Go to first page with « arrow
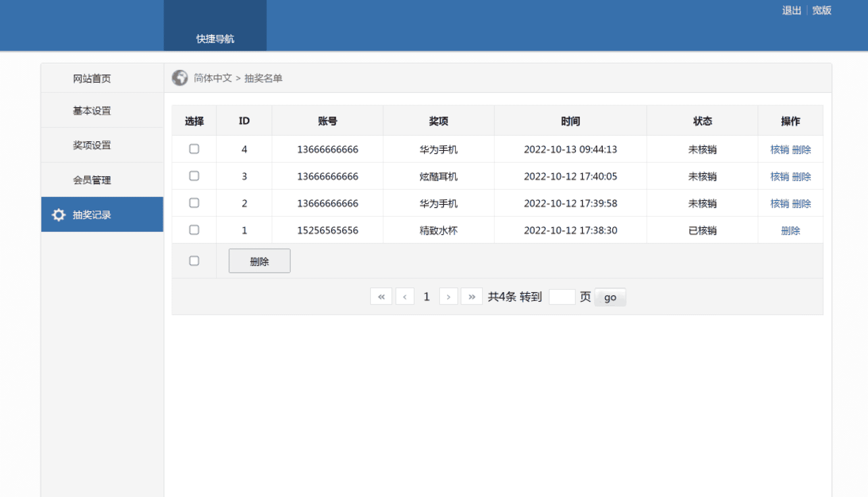The width and height of the screenshot is (868, 497). (x=381, y=297)
